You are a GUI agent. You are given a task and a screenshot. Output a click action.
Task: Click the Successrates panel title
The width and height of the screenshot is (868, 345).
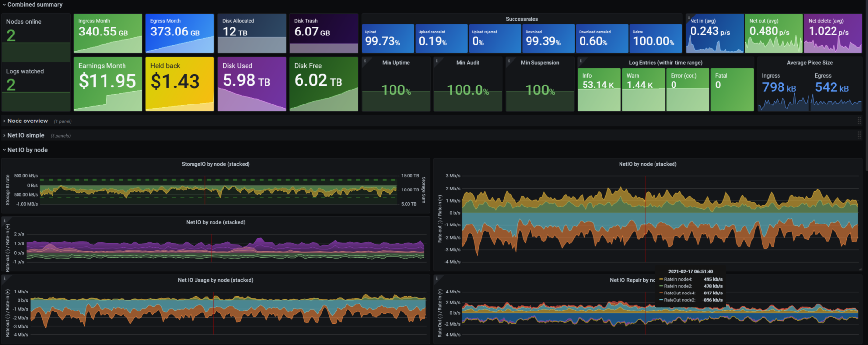pos(522,19)
